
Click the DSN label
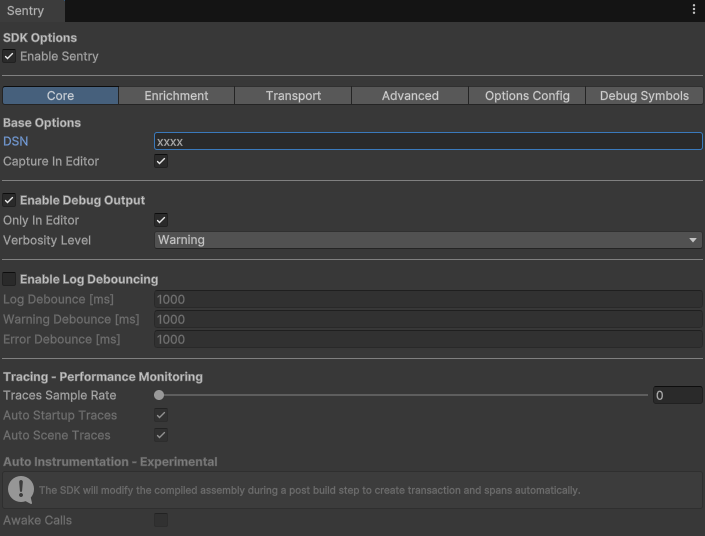pyautogui.click(x=16, y=141)
